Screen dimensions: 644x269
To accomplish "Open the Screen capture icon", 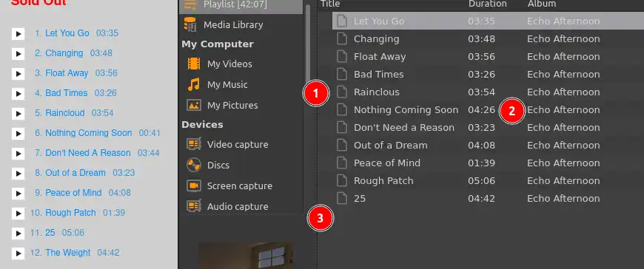I will (194, 185).
